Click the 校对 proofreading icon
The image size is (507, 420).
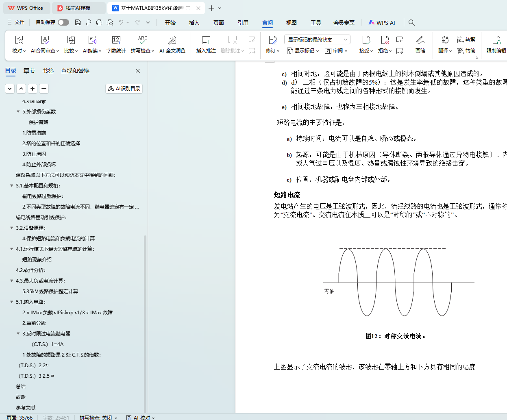click(x=19, y=40)
